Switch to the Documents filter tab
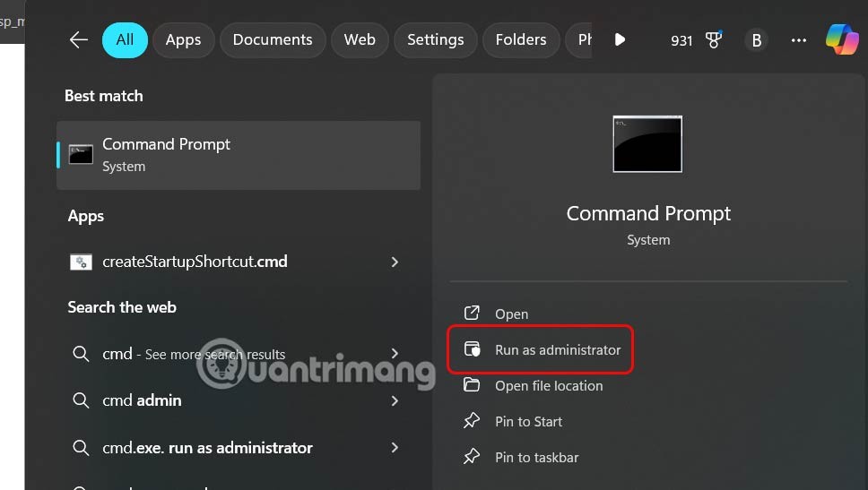The image size is (868, 490). click(272, 39)
